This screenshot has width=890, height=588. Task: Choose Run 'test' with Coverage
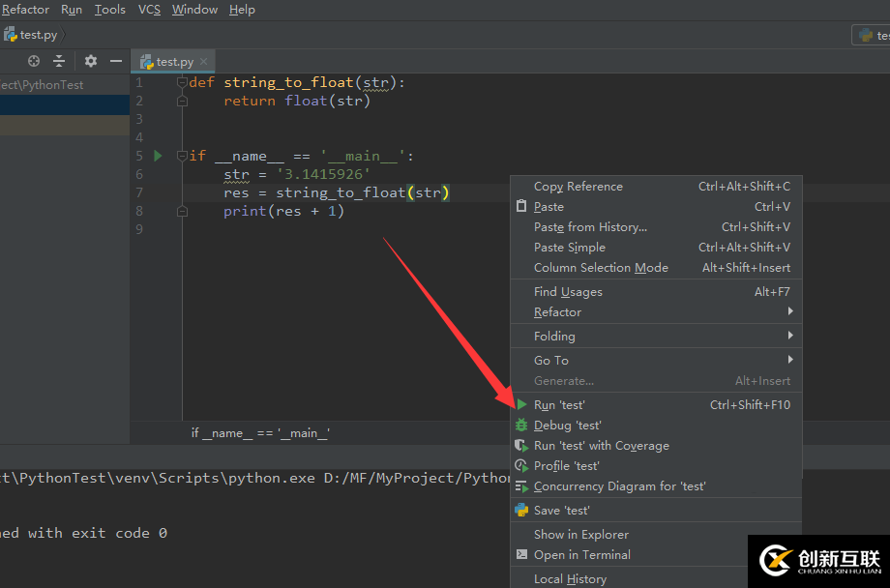pos(656,446)
